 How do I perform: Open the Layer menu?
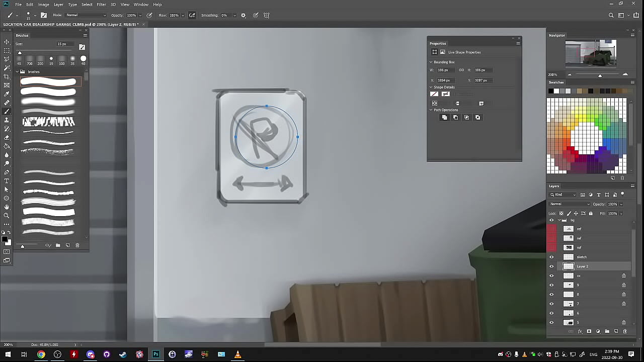58,5
